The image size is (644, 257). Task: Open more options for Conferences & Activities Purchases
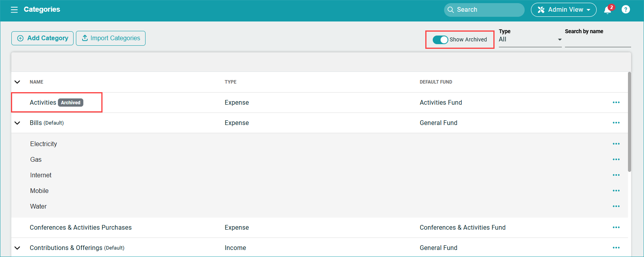616,227
